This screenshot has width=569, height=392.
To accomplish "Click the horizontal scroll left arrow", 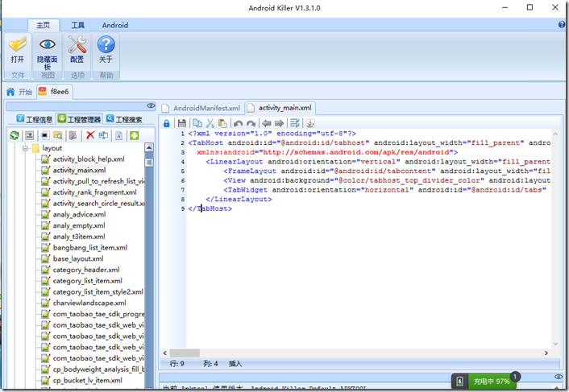I will tap(165, 353).
